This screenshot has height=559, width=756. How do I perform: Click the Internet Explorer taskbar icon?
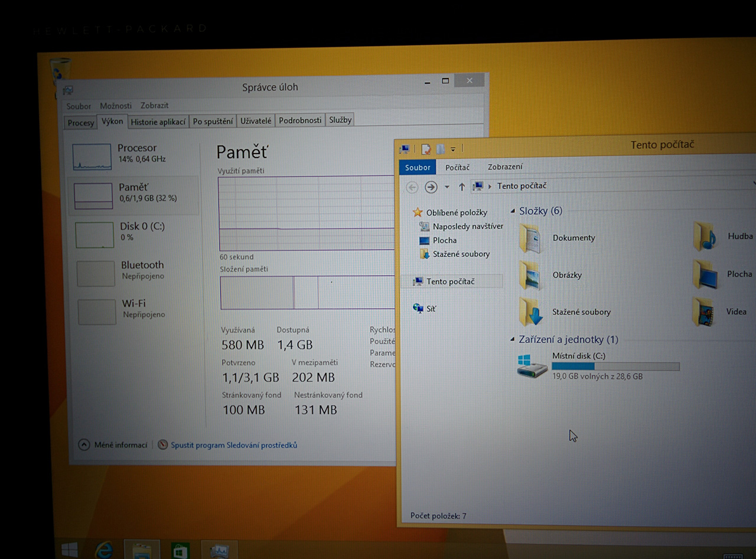104,550
